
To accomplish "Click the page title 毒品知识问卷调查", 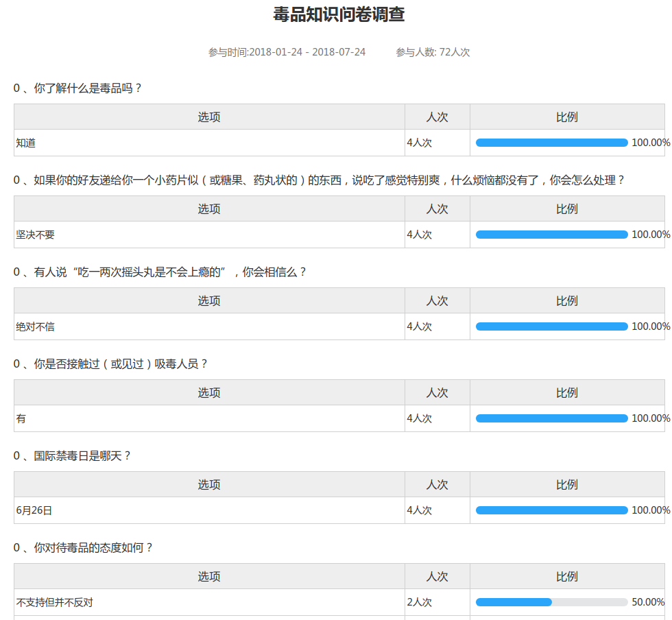I will coord(339,15).
